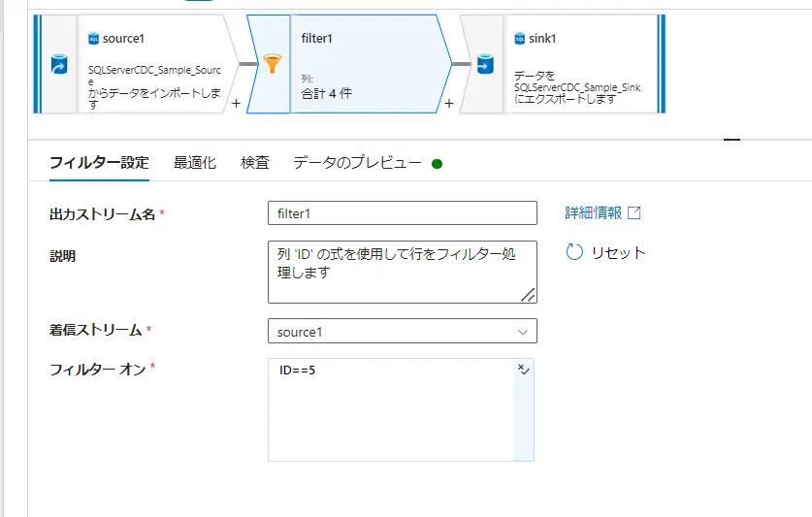Viewport: 812px width, 517px height.
Task: Switch to the 最適化 tab
Action: tap(195, 163)
